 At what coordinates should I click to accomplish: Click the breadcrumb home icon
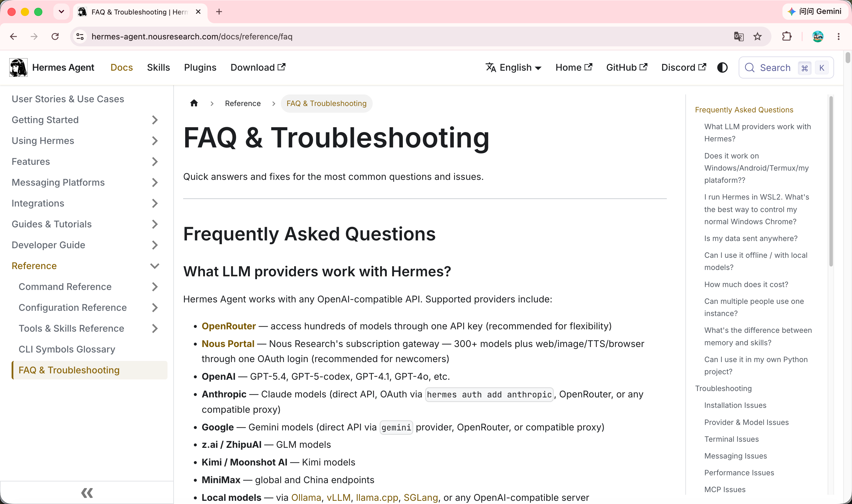point(194,103)
